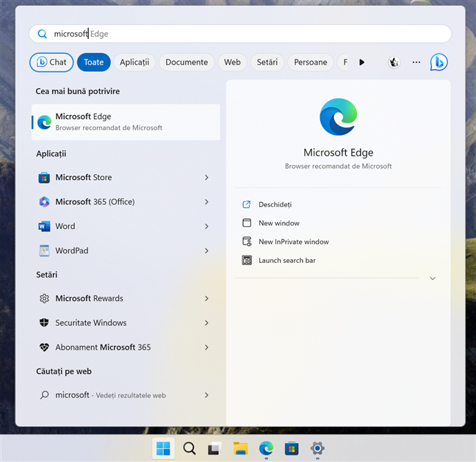476x462 pixels.
Task: Open File Explorer from taskbar
Action: (x=240, y=448)
